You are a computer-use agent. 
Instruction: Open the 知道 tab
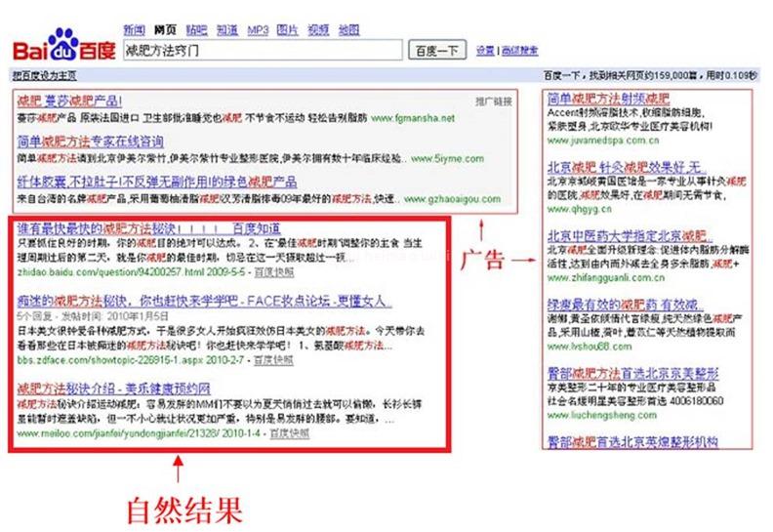(225, 29)
